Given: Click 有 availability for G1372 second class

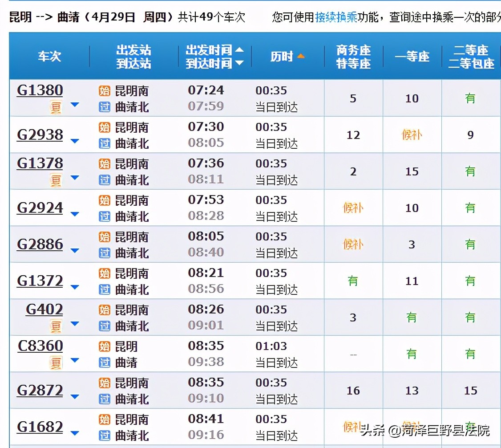Looking at the screenshot, I should point(470,281).
